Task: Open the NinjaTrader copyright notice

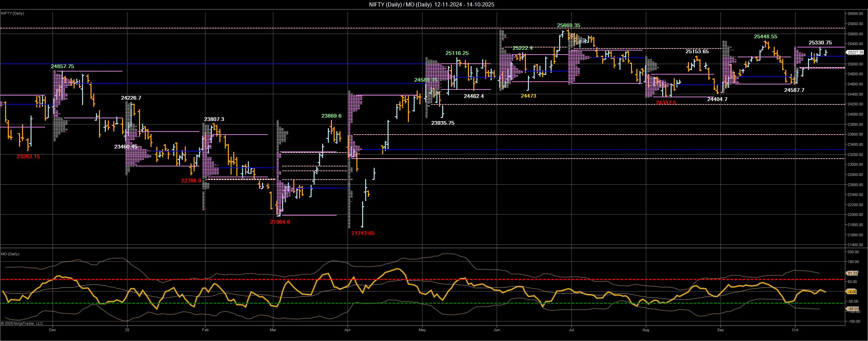Action: pyautogui.click(x=22, y=323)
